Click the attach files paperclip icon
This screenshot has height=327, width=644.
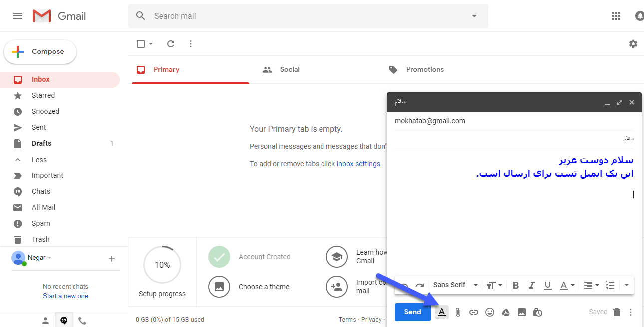click(458, 312)
